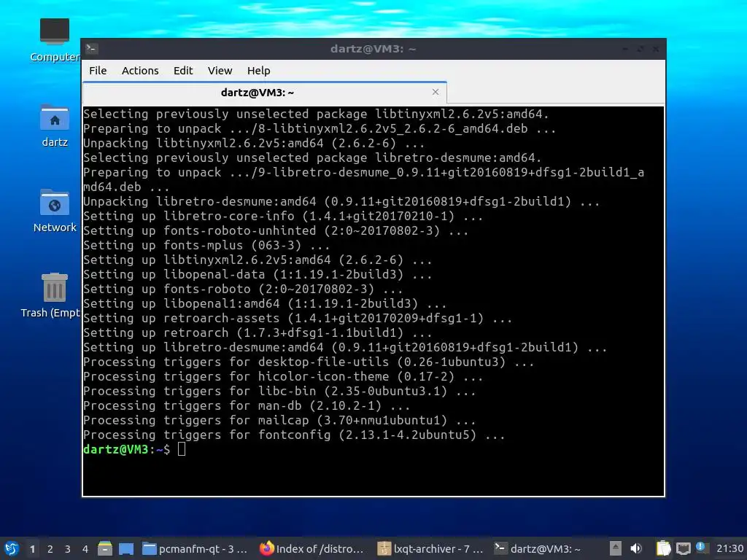Switch to workspace 2
747x560 pixels.
pos(50,549)
